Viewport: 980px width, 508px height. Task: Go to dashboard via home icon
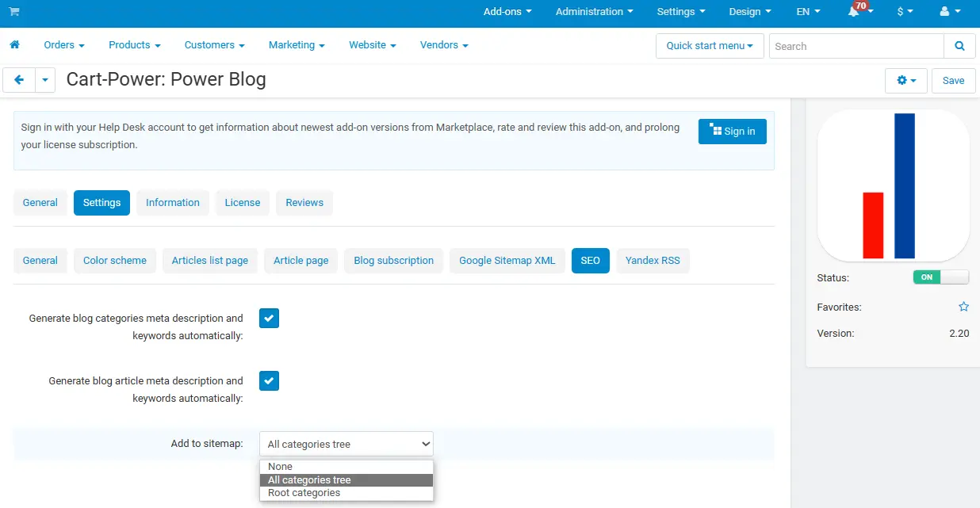coord(14,45)
